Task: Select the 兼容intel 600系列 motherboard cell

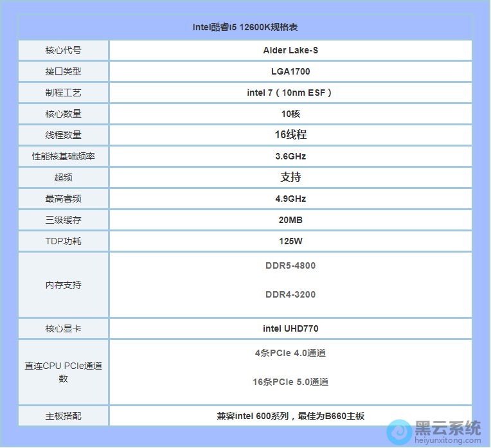Action: point(290,416)
